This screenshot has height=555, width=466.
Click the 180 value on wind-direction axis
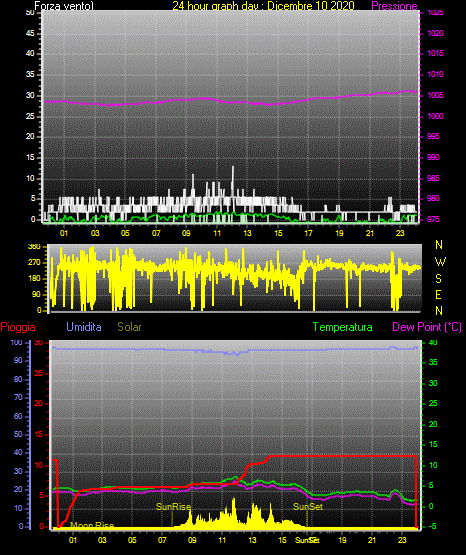(34, 279)
